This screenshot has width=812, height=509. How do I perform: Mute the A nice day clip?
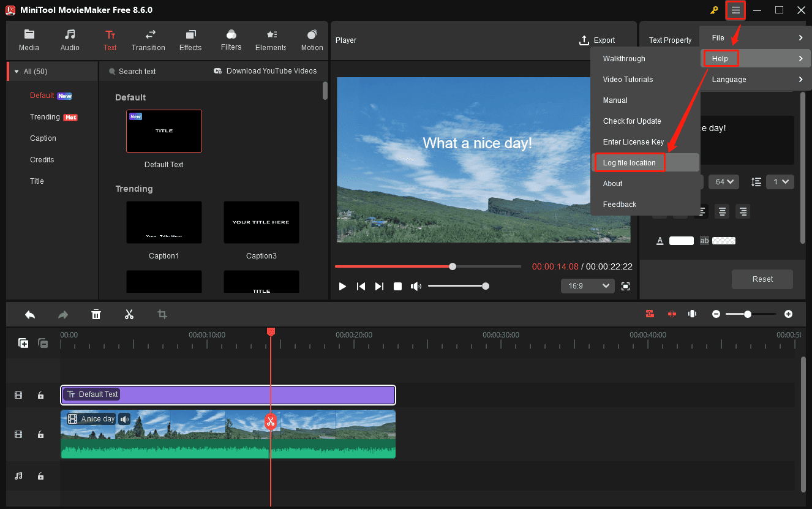point(124,418)
